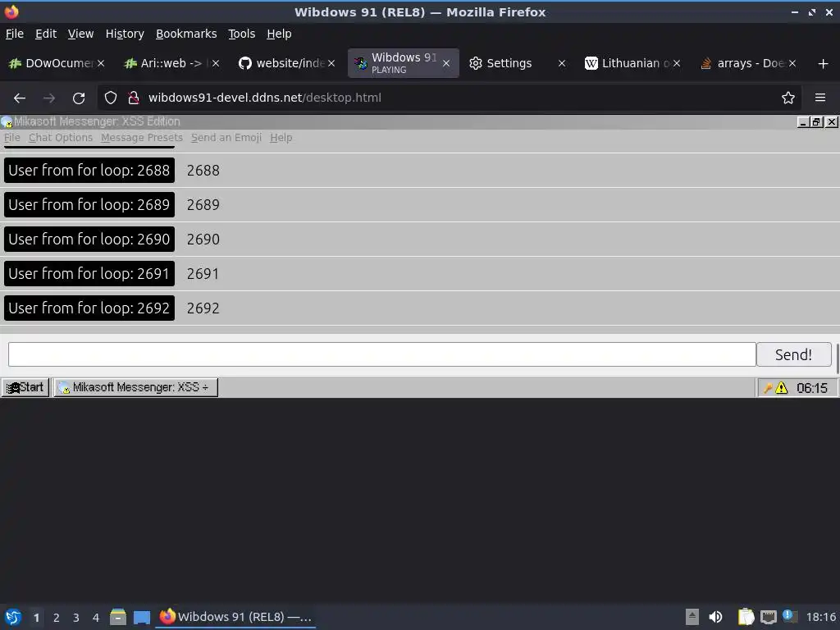The height and width of the screenshot is (630, 840).
Task: Open the Firefox Edit menu
Action: point(46,34)
